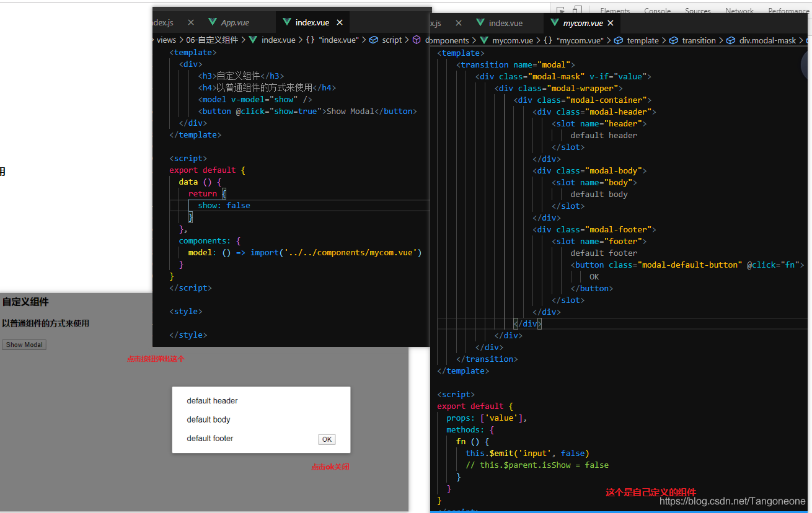Close the partially hidden dex.js tab in left editor
This screenshot has width=812, height=513.
pyautogui.click(x=191, y=22)
